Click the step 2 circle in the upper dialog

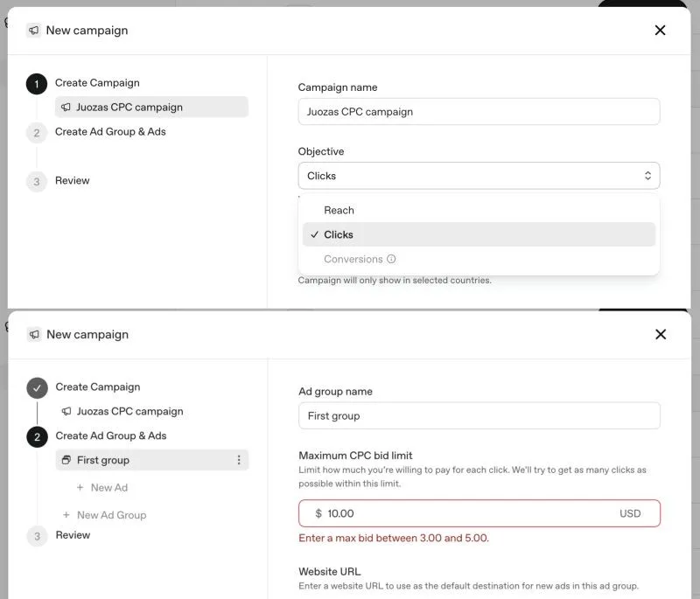pyautogui.click(x=37, y=133)
